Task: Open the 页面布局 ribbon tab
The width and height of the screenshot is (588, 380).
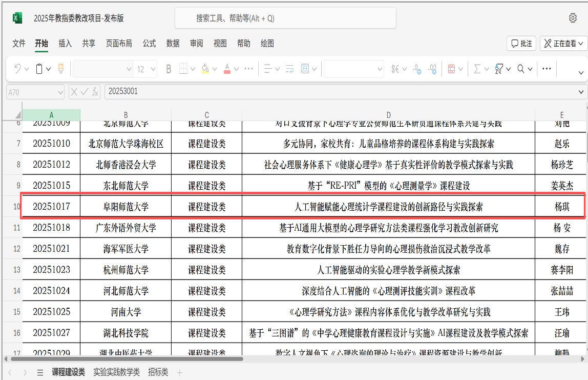Action: pos(119,44)
